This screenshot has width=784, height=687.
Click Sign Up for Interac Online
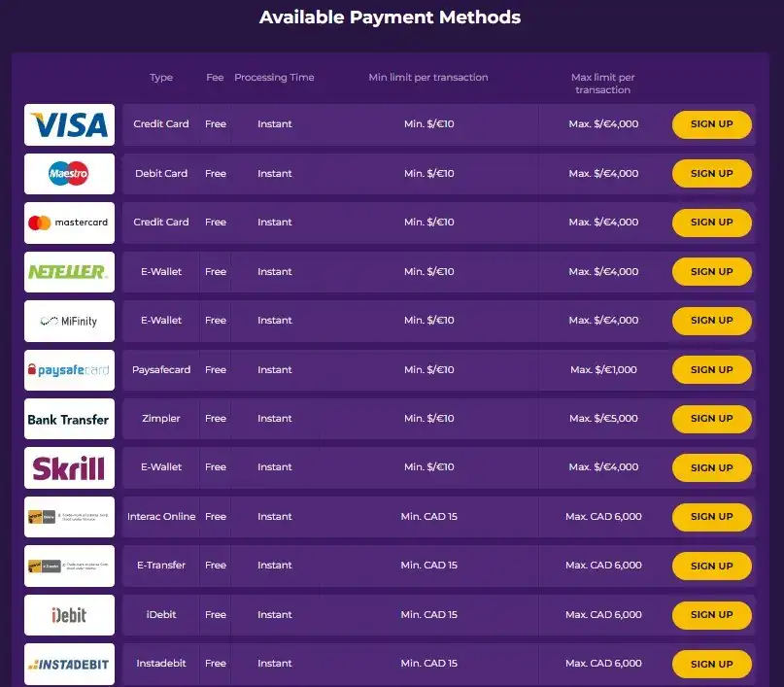[x=711, y=517]
